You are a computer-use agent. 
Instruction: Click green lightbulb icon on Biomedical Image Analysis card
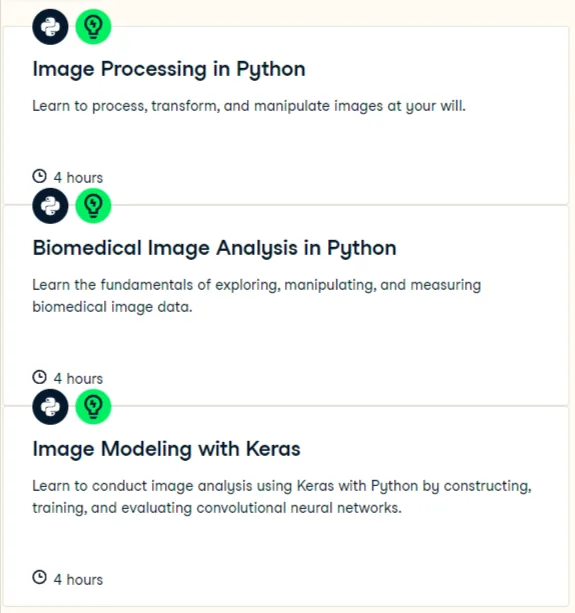pyautogui.click(x=93, y=206)
